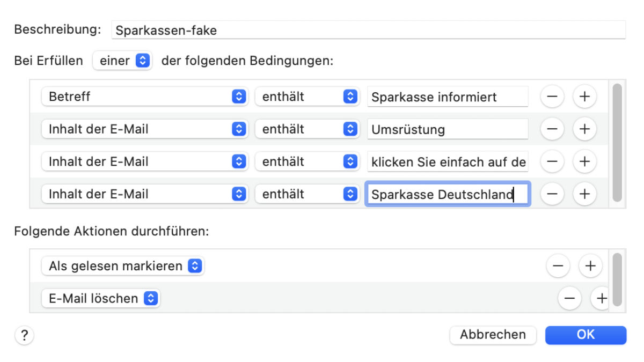Remove the 'Sparkasse informiert' condition with minus
The height and width of the screenshot is (362, 644).
click(552, 97)
